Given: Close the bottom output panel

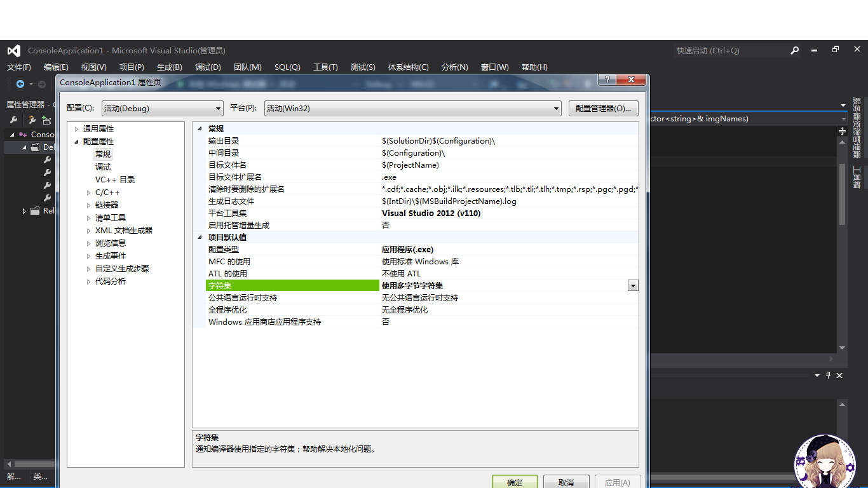Looking at the screenshot, I should [839, 376].
